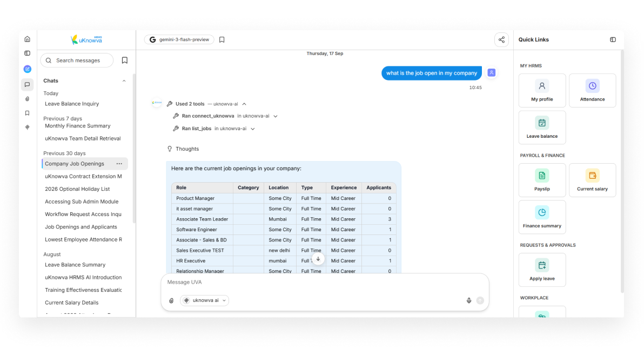
Task: Open the uknowva ai agent dropdown
Action: (x=205, y=300)
